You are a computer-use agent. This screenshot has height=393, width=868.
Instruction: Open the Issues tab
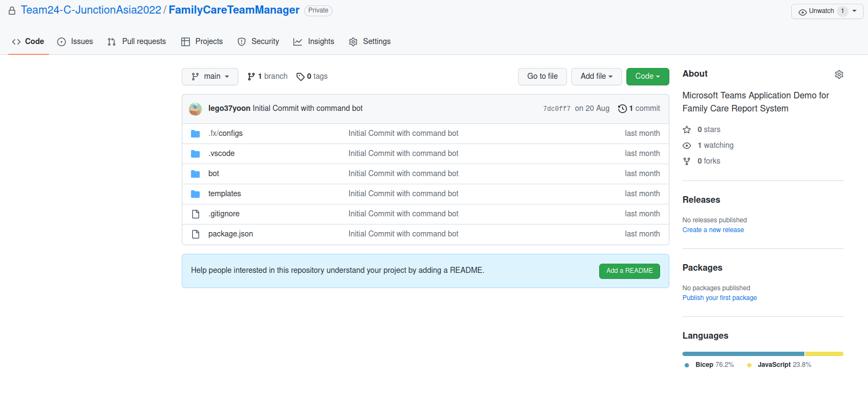75,41
